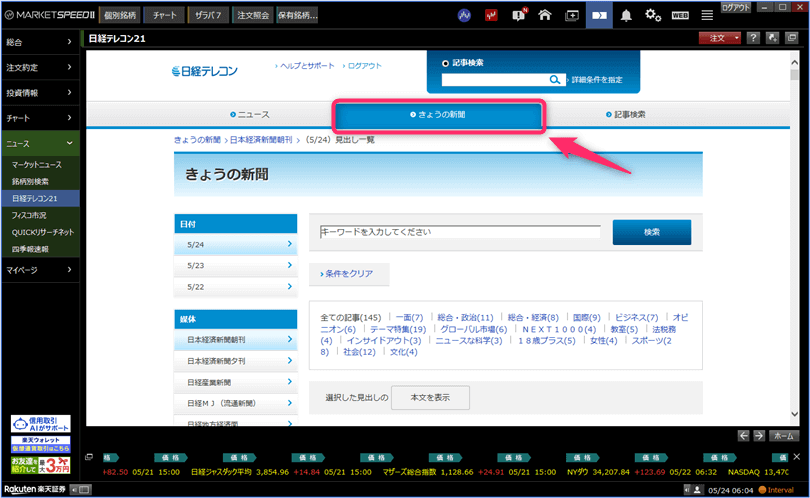This screenshot has height=498, width=810.
Task: Click the keyword input field
Action: tap(460, 232)
